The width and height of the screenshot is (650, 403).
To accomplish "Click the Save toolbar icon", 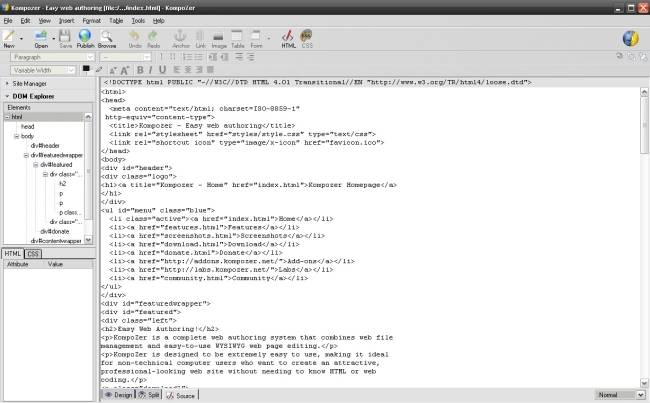I will (x=65, y=36).
